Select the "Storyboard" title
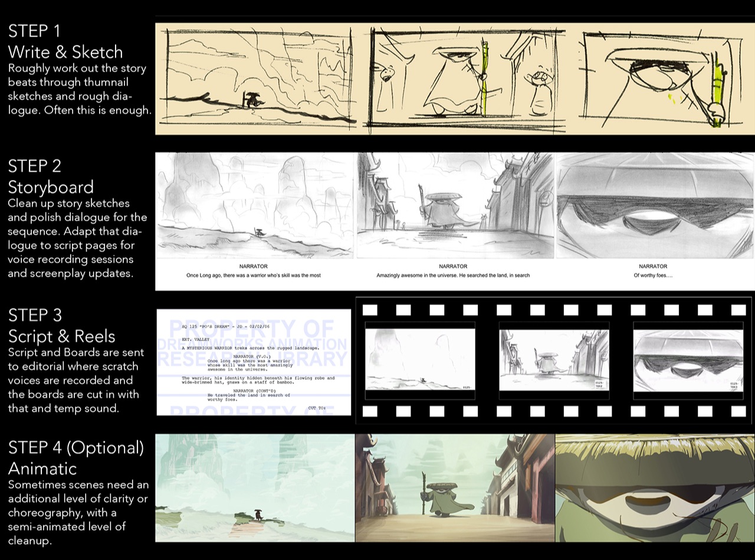755x560 pixels. (51, 187)
